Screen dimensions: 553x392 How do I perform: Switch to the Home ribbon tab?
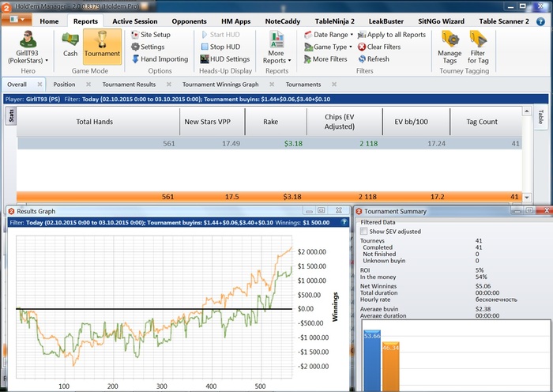[49, 21]
